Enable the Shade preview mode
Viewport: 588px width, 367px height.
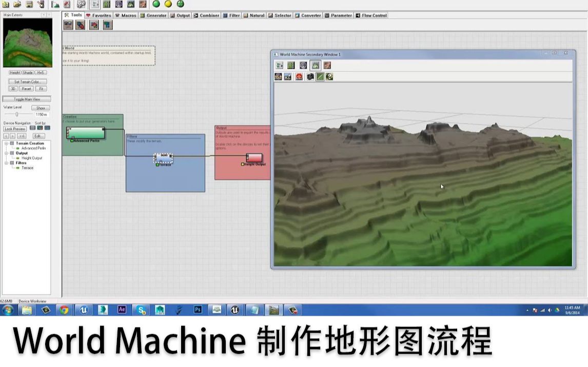point(27,72)
